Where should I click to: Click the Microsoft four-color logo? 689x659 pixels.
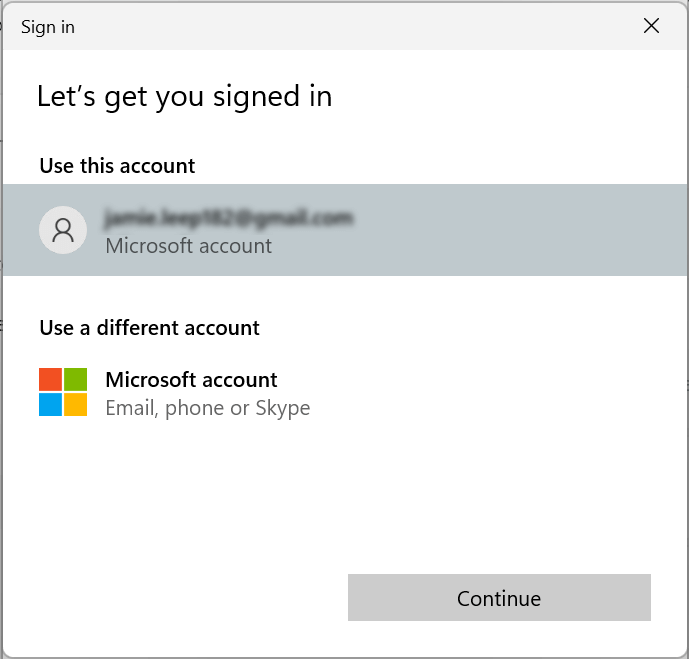[63, 392]
